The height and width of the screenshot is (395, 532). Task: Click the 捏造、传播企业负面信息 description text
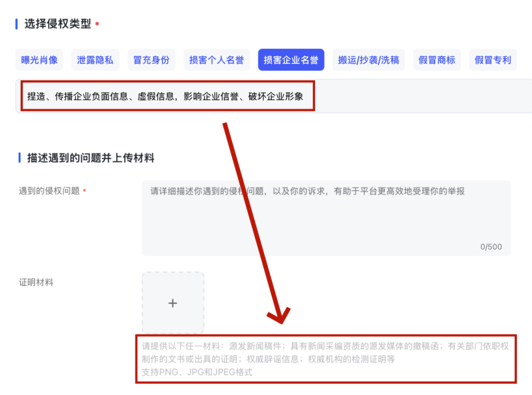[x=165, y=97]
